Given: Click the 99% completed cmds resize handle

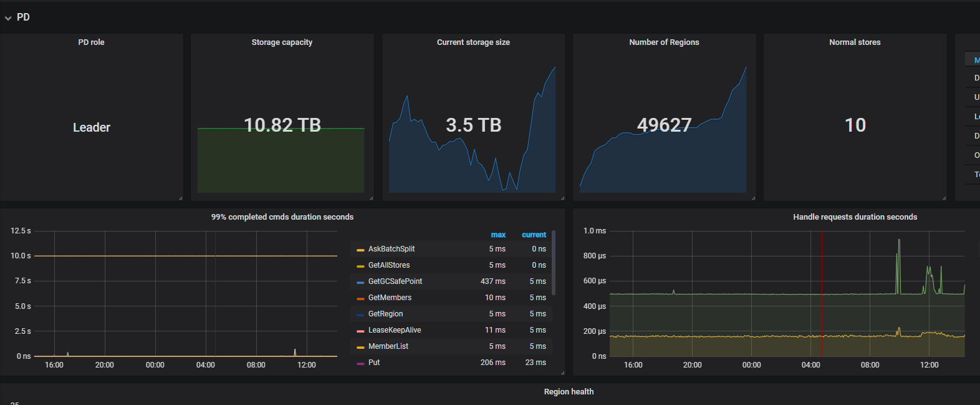Looking at the screenshot, I should point(562,373).
